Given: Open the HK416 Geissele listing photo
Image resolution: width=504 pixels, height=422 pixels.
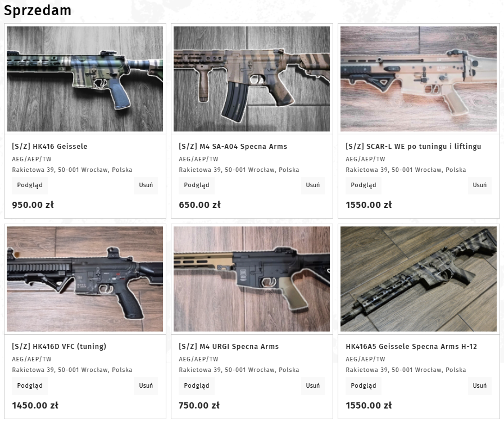Looking at the screenshot, I should pos(85,79).
